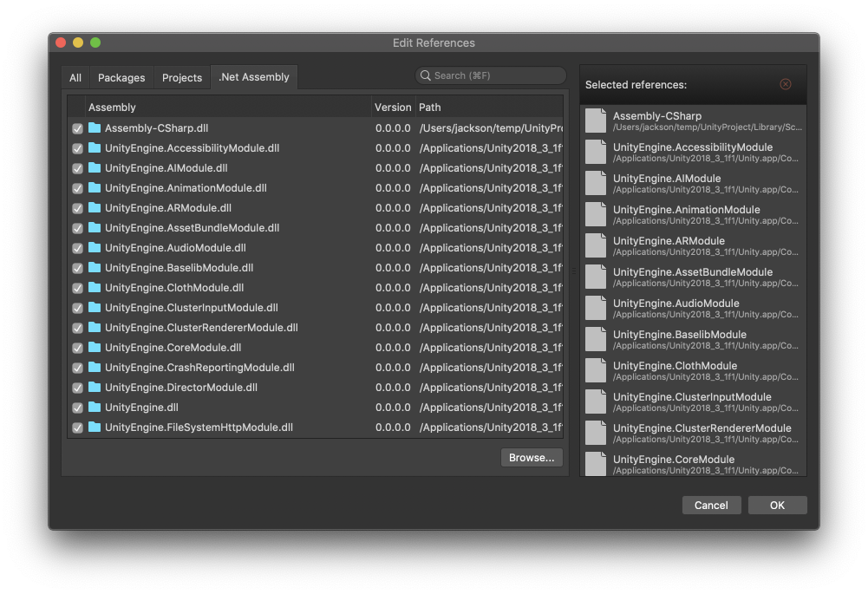
Task: Click the folder icon of UnityEngine.ClusterInputModule.dll
Action: [95, 307]
